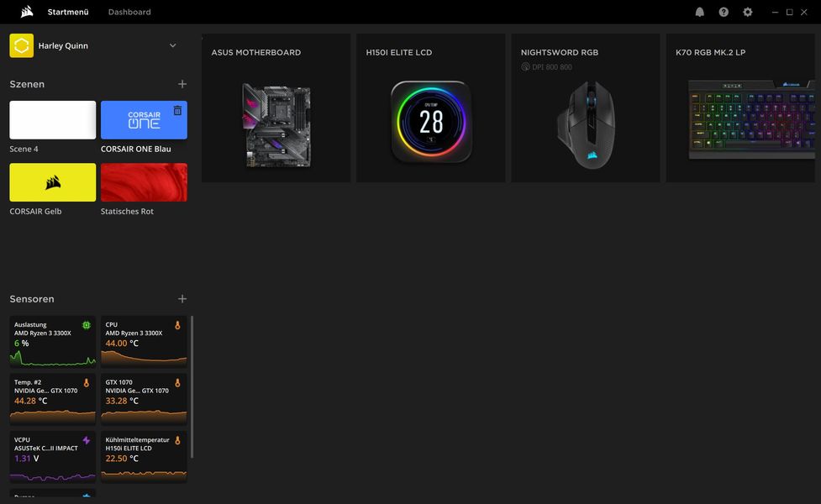Open the K70 RGB MK.2 LP card
The width and height of the screenshot is (821, 504).
click(x=740, y=108)
